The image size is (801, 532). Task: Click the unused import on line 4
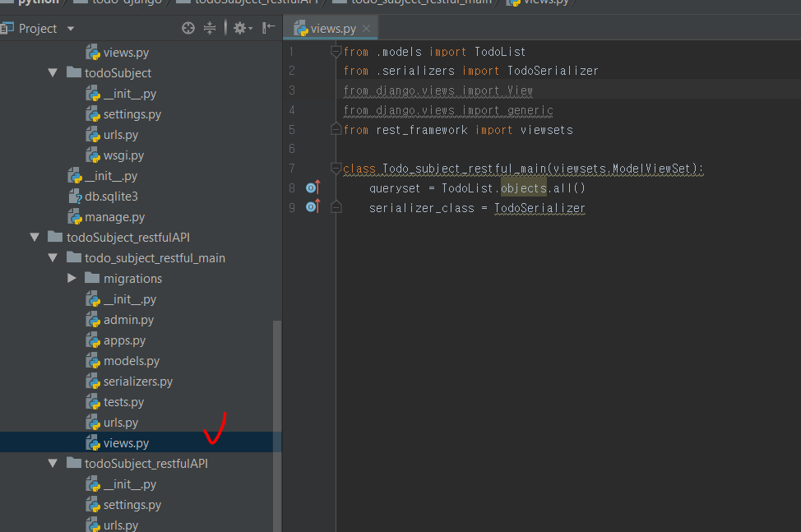[448, 110]
